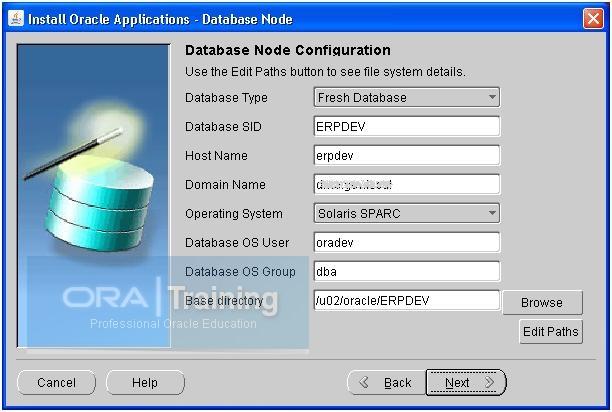The height and width of the screenshot is (412, 612).
Task: Open the Database Type dropdown
Action: (x=407, y=97)
